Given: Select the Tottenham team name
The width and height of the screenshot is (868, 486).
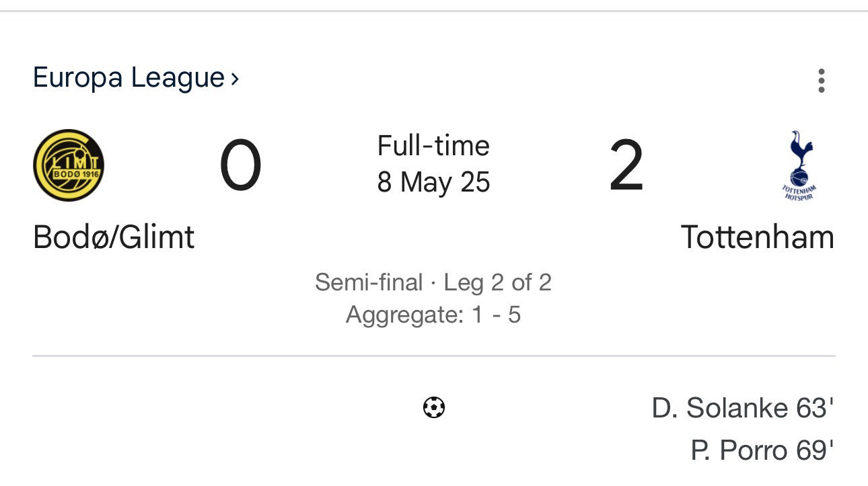Looking at the screenshot, I should click(757, 237).
